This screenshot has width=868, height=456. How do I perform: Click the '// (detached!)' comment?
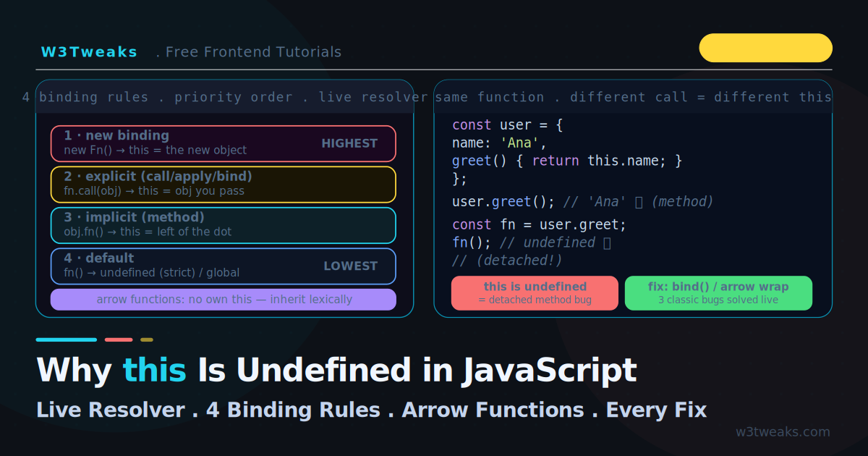click(507, 261)
